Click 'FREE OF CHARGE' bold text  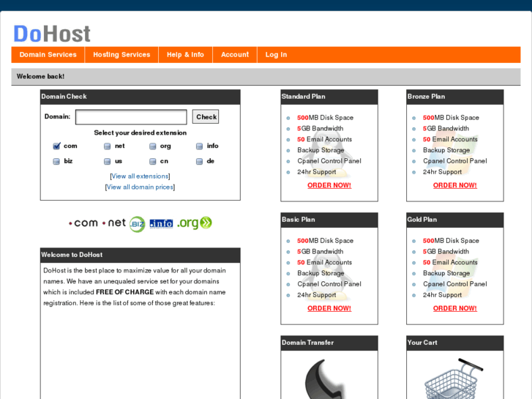click(x=125, y=292)
